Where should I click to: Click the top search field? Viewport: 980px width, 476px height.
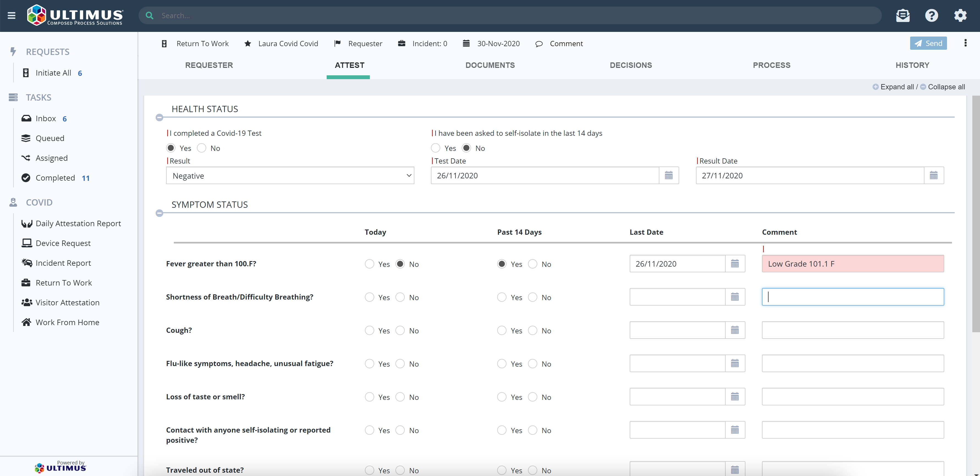pos(510,16)
